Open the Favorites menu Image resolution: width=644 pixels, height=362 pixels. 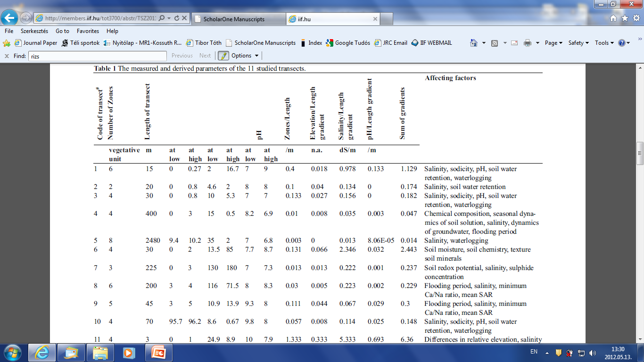(88, 31)
